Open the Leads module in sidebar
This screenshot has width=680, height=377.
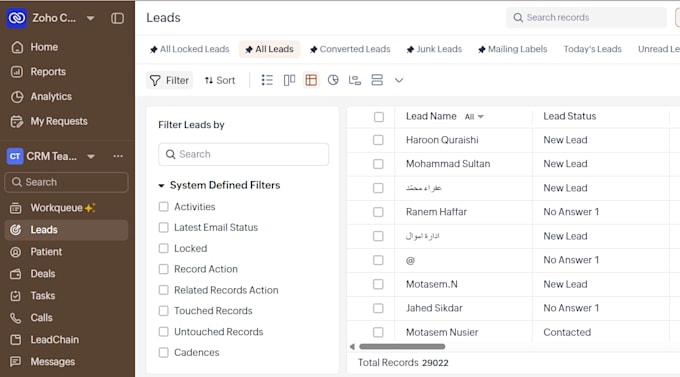[66, 230]
